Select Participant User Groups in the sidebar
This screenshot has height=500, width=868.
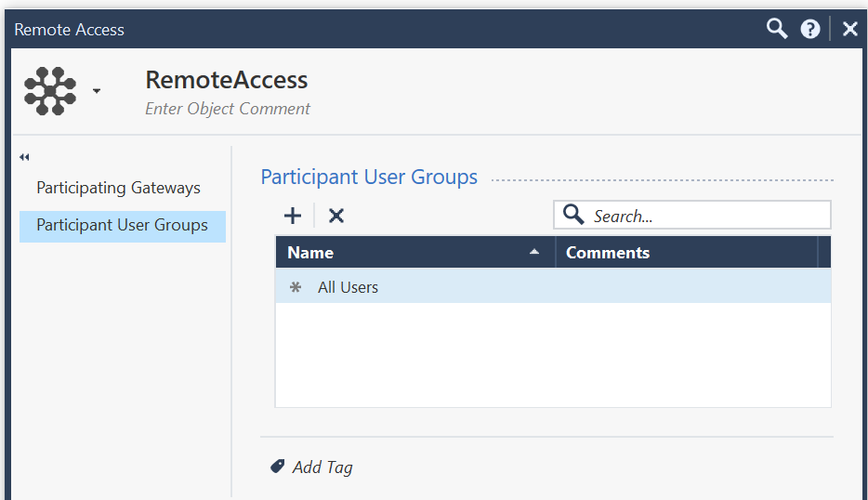click(x=122, y=226)
